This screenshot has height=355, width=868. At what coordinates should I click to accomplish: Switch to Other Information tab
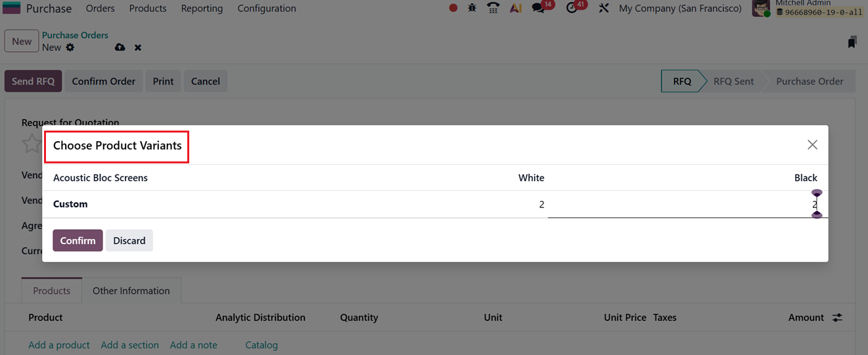(131, 291)
